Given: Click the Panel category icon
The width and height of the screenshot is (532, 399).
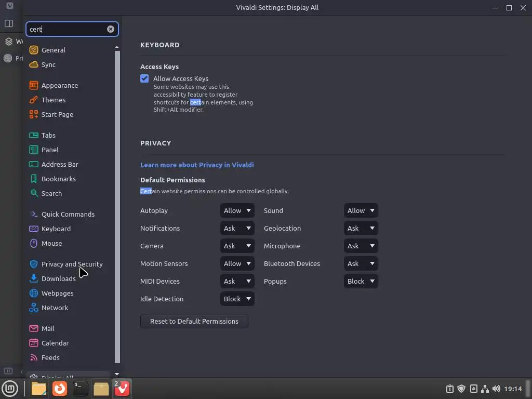Looking at the screenshot, I should click(x=34, y=150).
